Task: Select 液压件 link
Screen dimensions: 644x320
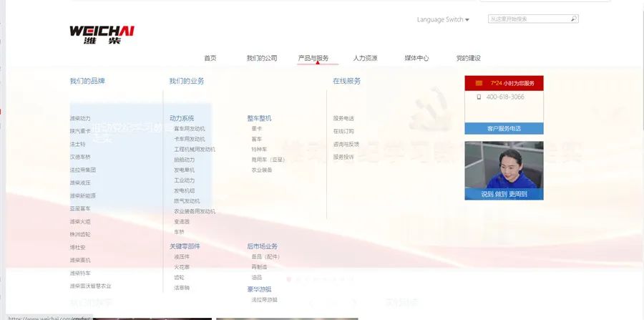Action: point(182,257)
